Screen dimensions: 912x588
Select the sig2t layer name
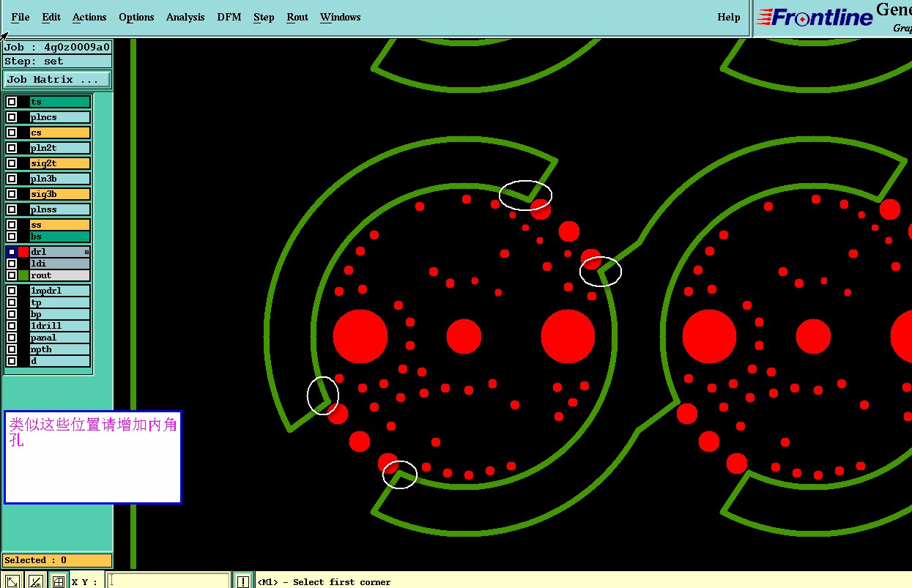60,163
